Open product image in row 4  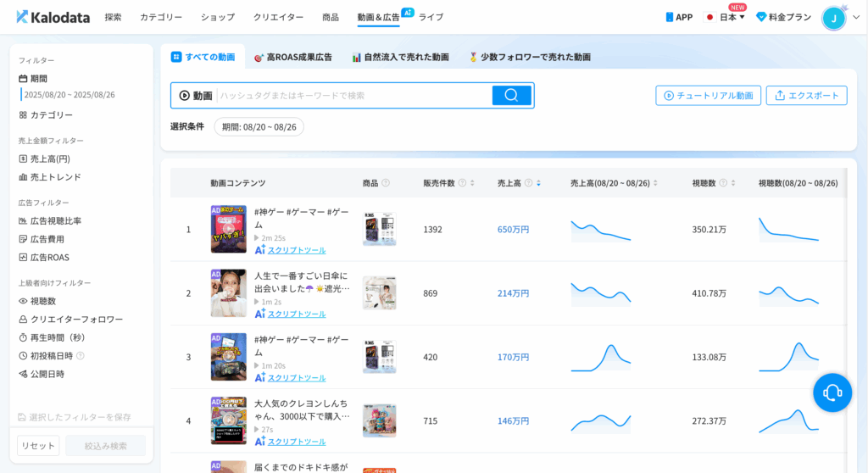coord(379,421)
